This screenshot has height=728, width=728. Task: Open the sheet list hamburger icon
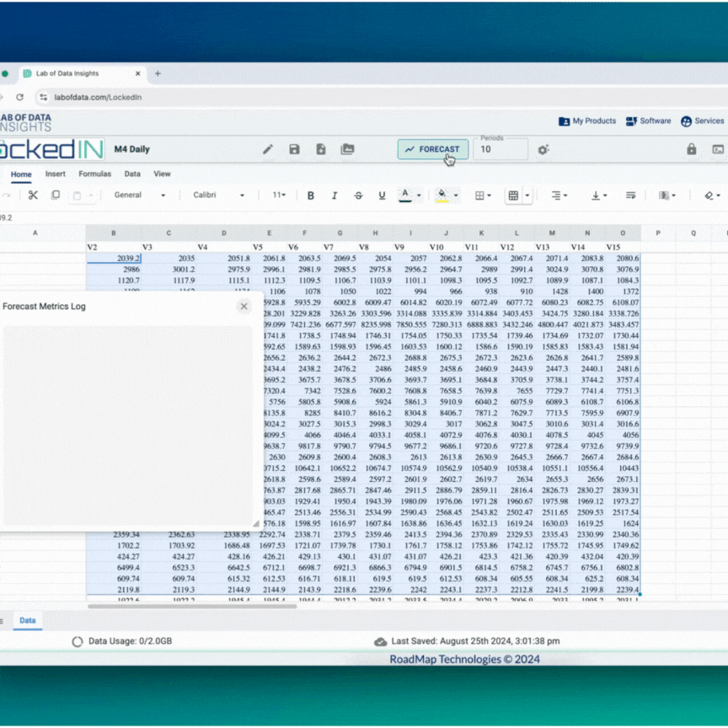click(2, 621)
